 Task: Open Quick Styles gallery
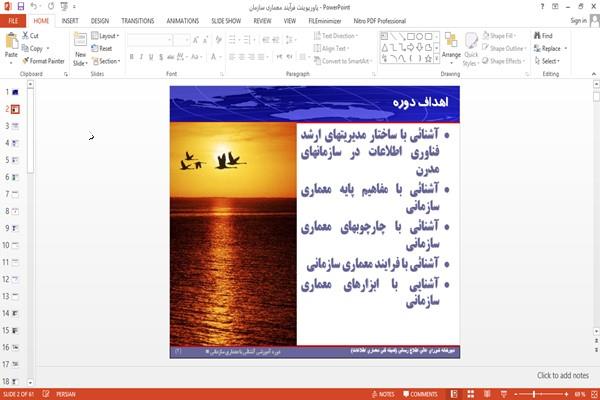[x=471, y=50]
